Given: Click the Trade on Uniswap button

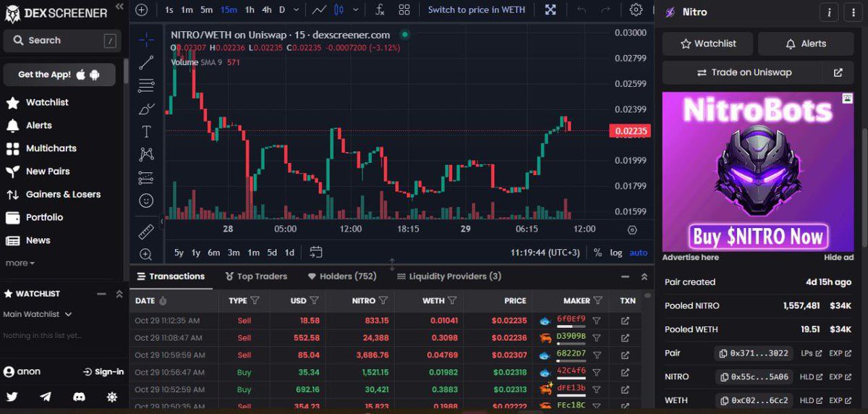Looking at the screenshot, I should pos(743,72).
